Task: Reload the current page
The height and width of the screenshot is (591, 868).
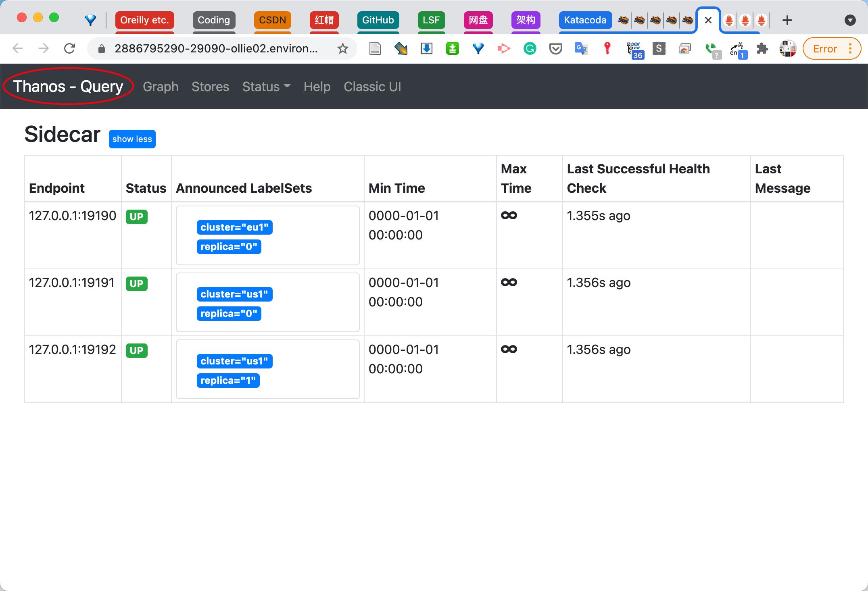Action: point(69,49)
